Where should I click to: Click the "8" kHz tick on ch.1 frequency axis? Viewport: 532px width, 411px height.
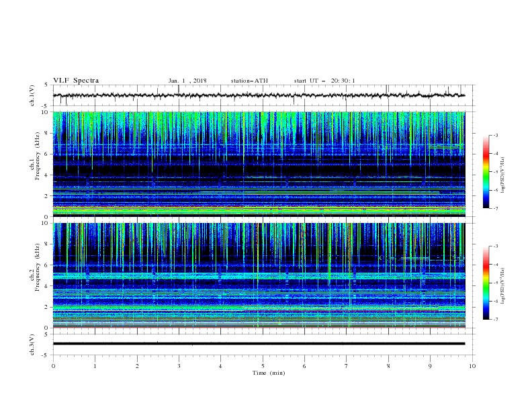[x=47, y=133]
